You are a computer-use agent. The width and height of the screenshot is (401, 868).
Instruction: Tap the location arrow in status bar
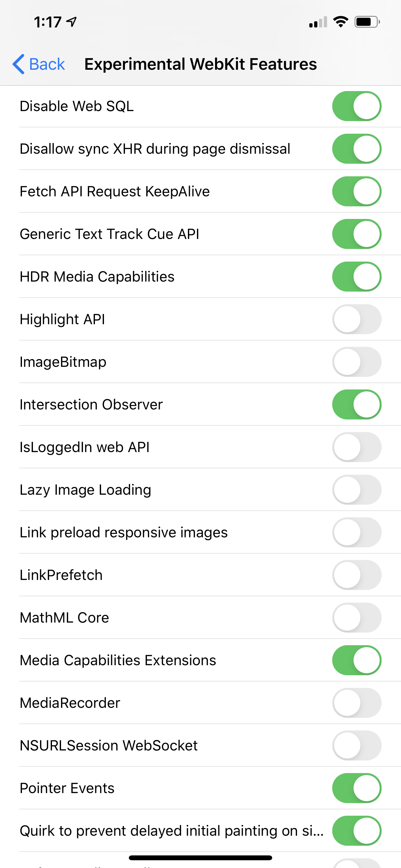pyautogui.click(x=72, y=22)
